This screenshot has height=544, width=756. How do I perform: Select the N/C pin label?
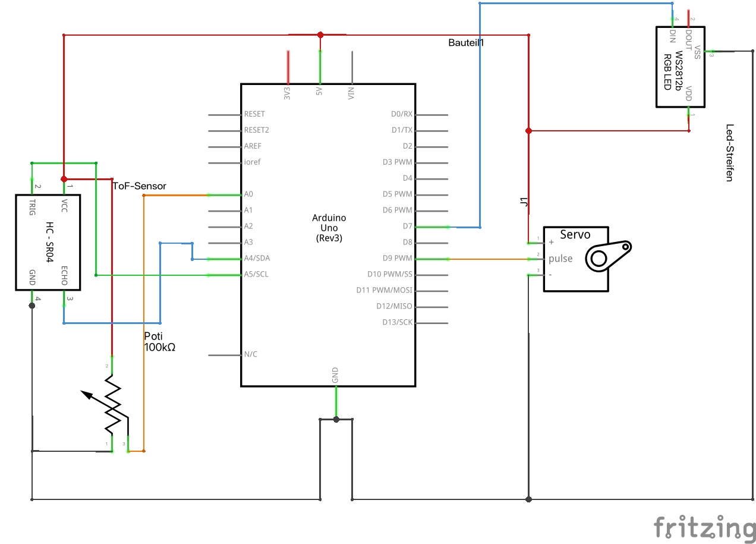coord(251,354)
